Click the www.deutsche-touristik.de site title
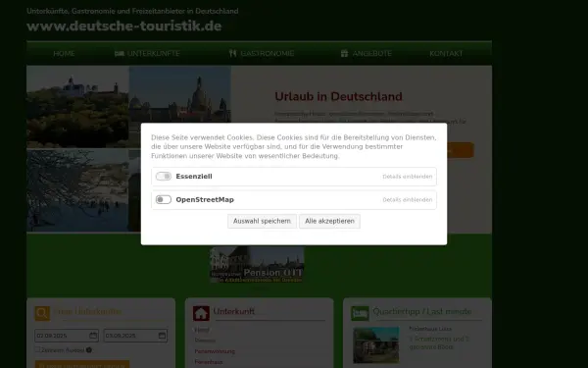588x368 pixels. [124, 26]
